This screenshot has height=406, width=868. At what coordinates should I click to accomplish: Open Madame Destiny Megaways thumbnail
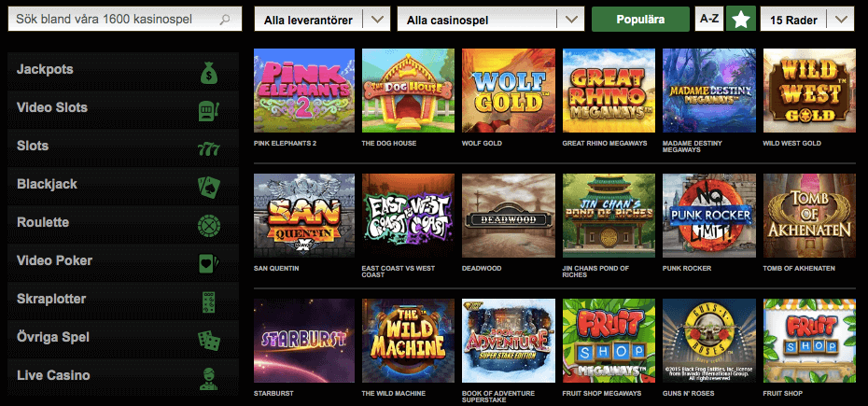(x=709, y=91)
